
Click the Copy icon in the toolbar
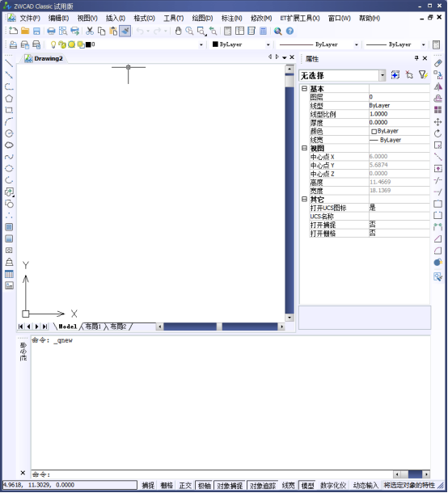click(101, 31)
